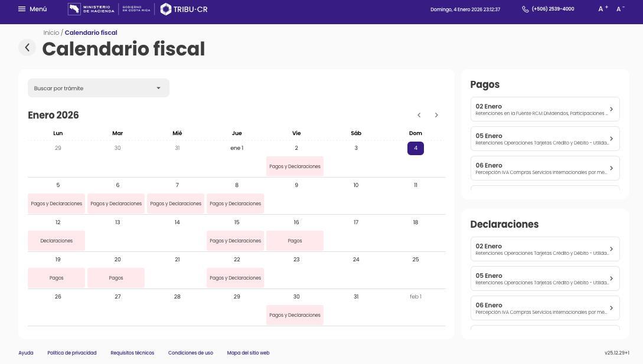This screenshot has width=643, height=364.
Task: Click the Ministerio de Hacienda logo
Action: tap(92, 9)
